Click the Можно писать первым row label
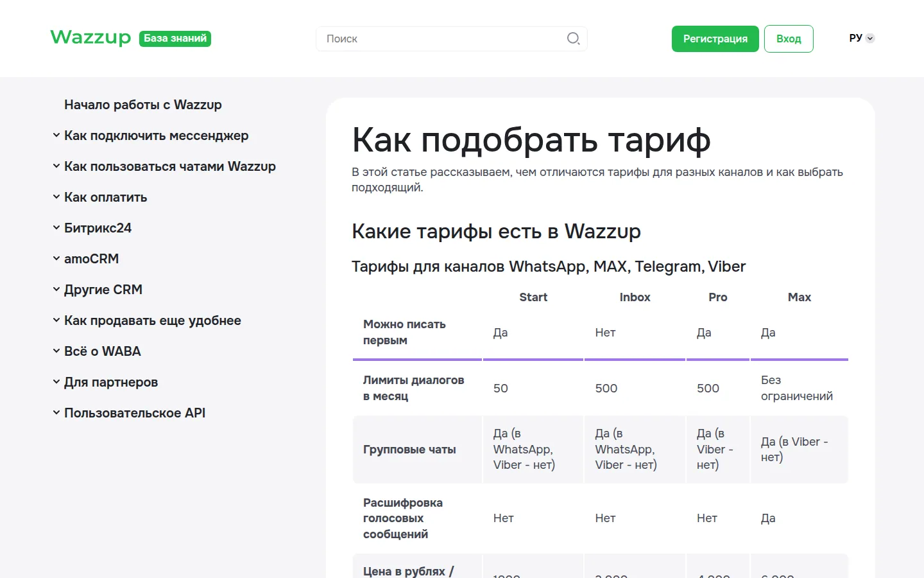 coord(404,332)
